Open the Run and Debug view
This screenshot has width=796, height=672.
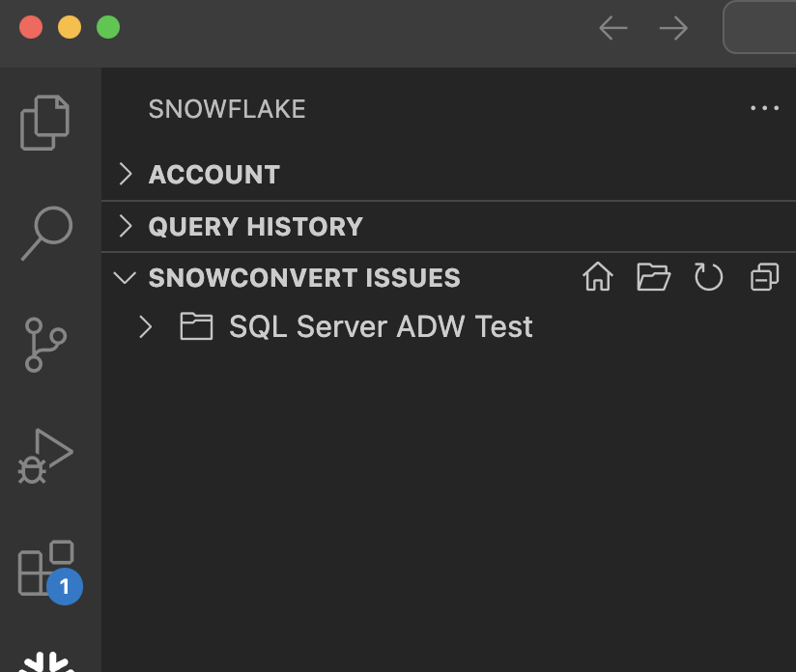pyautogui.click(x=47, y=452)
